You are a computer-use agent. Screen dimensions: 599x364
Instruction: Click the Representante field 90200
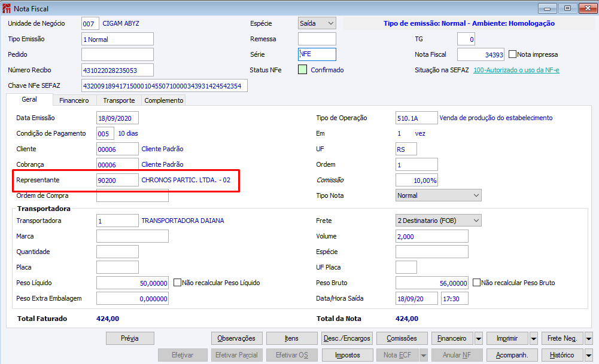[x=117, y=180]
